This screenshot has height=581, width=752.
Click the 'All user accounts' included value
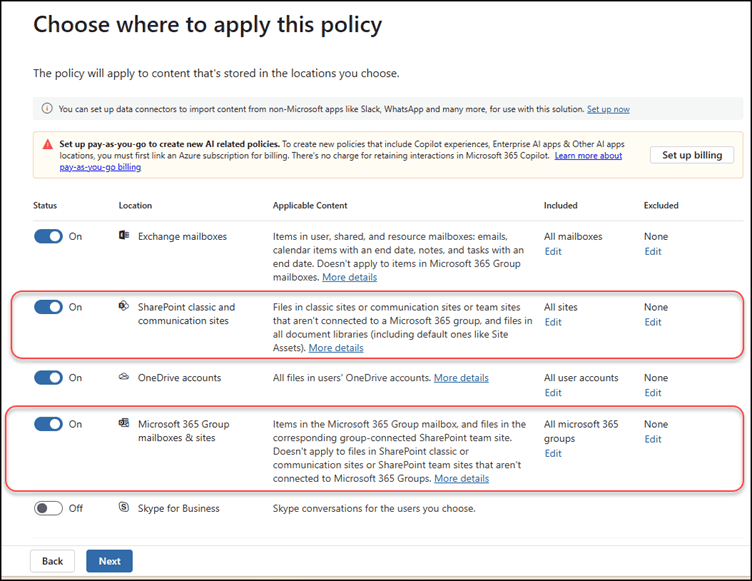click(x=581, y=378)
